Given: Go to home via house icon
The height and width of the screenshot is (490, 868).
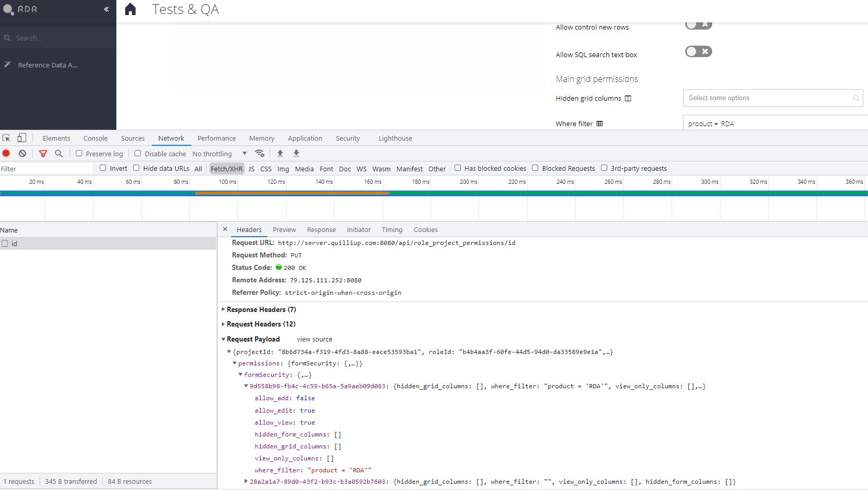Looking at the screenshot, I should (130, 9).
